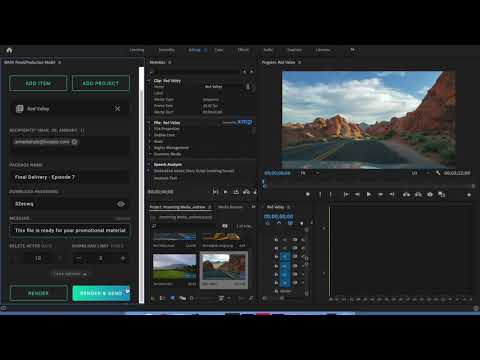Viewport: 480px width, 360px height.
Task: Click the Lift button in Program monitor
Action: [406, 194]
